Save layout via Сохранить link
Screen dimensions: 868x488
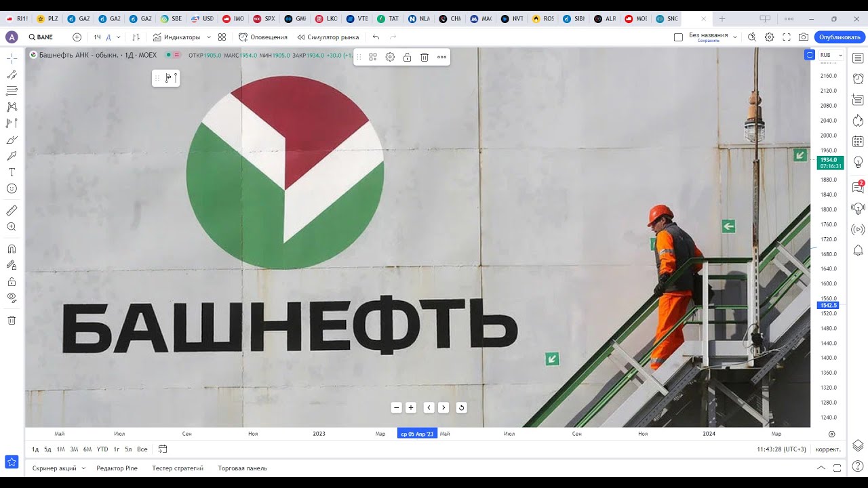coord(708,41)
